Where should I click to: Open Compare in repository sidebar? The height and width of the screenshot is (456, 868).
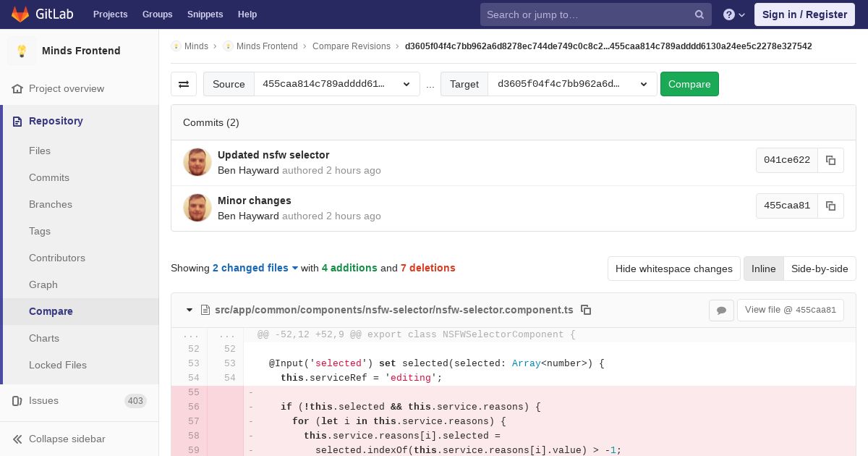click(51, 311)
